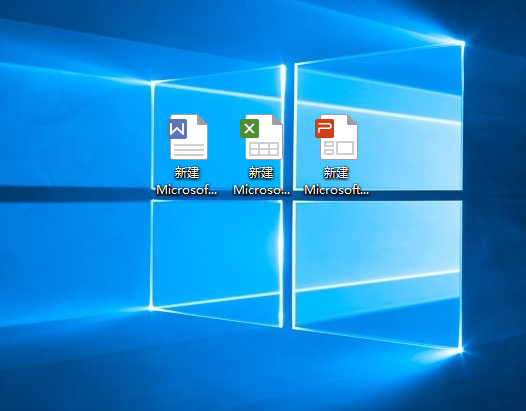Click the slide layout graphic on PowerPoint icon
The height and width of the screenshot is (411, 526).
tap(339, 148)
